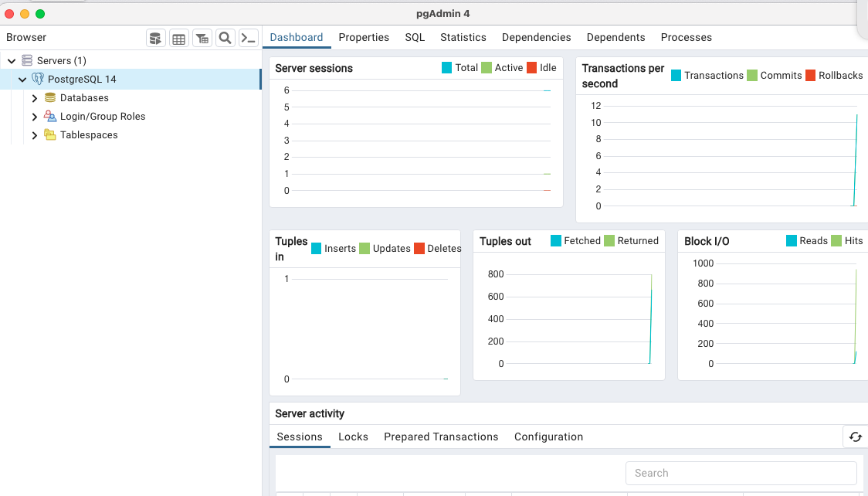Open the Prepared Transactions tab
The image size is (868, 496).
(x=441, y=437)
